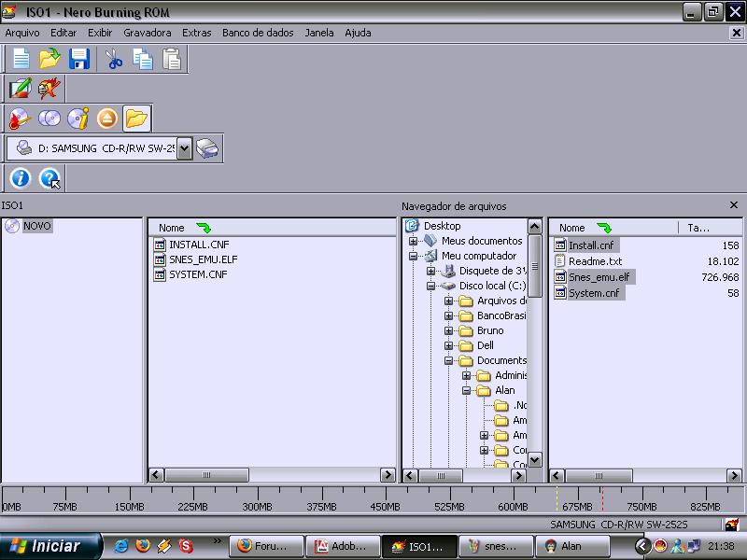Open the Exibir menu
This screenshot has width=747, height=560.
[x=100, y=33]
